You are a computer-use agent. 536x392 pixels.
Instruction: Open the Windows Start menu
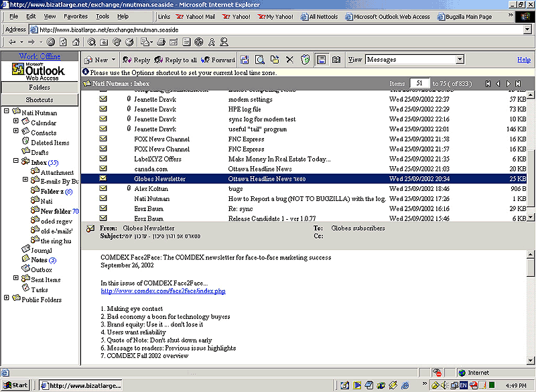(15, 385)
